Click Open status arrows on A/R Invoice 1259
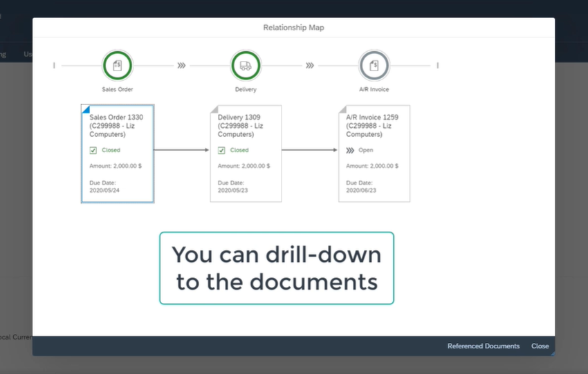Image resolution: width=588 pixels, height=374 pixels. click(350, 150)
